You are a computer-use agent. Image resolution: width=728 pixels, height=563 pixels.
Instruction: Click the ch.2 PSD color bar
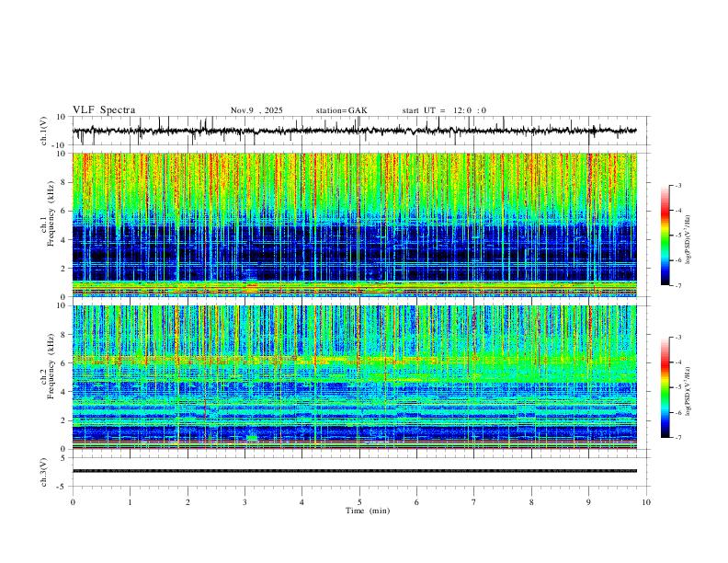tap(665, 387)
